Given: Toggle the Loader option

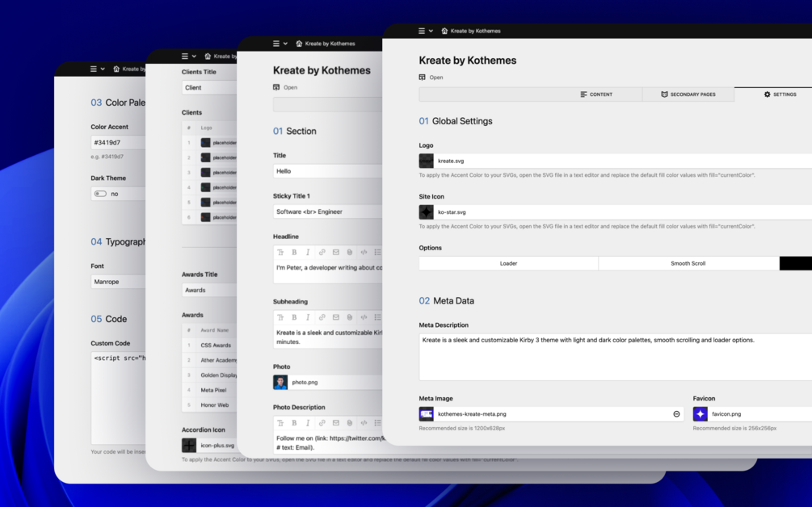Looking at the screenshot, I should click(x=508, y=263).
